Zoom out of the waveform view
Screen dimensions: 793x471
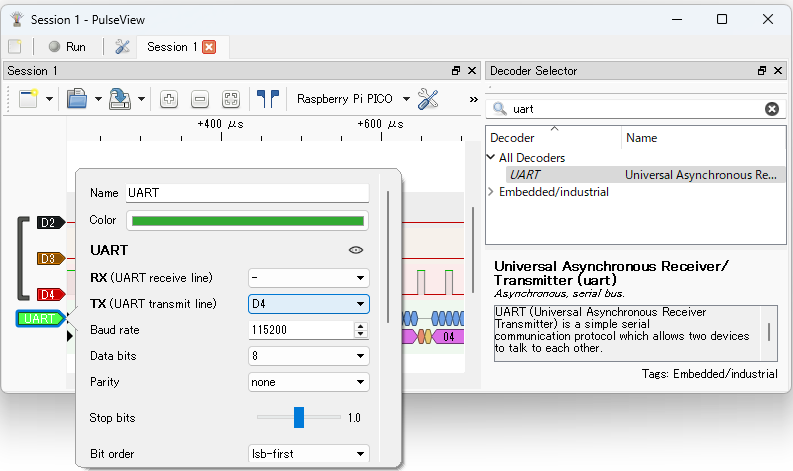[200, 99]
